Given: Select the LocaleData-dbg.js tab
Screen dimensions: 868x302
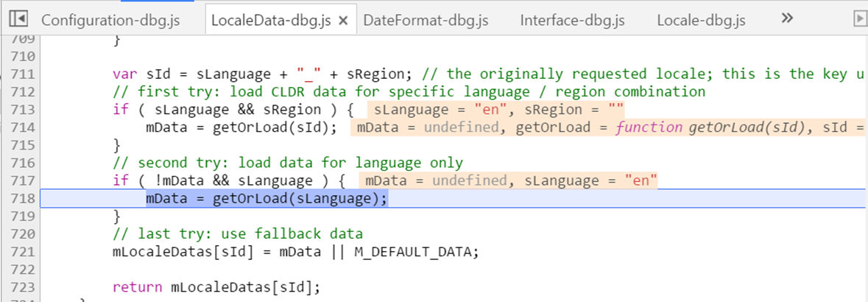Looking at the screenshot, I should coord(271,21).
